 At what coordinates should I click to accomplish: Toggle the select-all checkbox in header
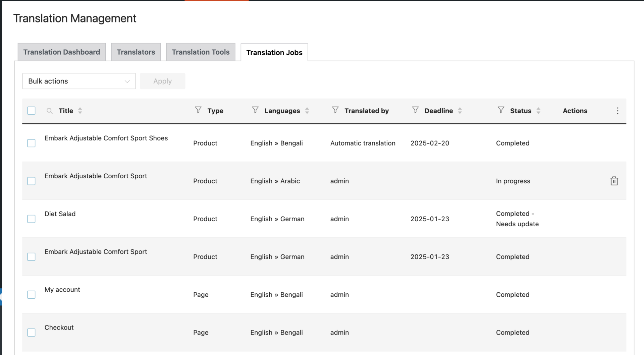(31, 111)
